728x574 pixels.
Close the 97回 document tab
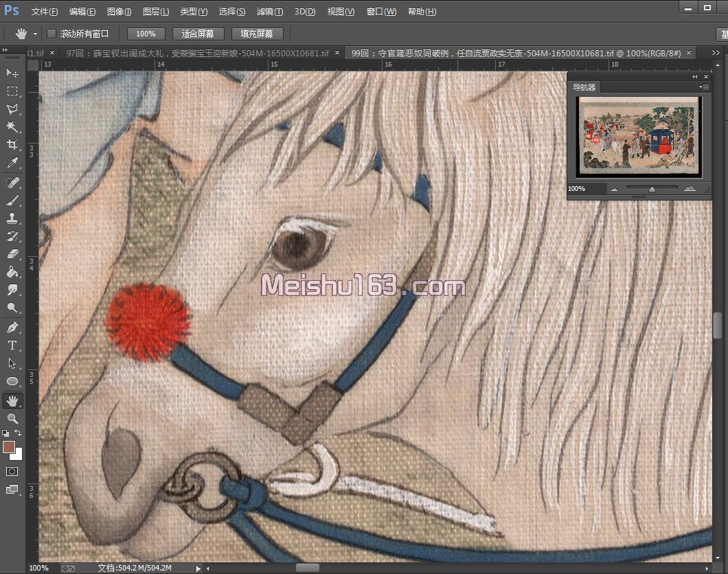[x=337, y=53]
